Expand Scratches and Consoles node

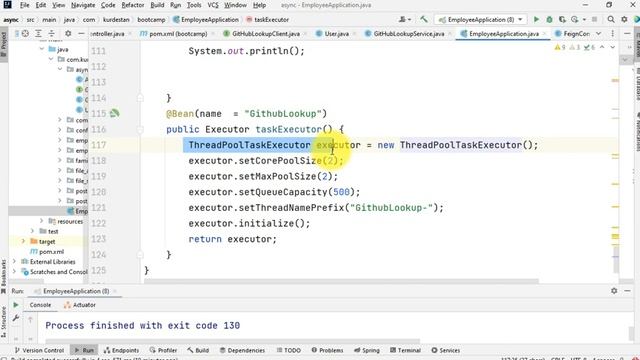point(14,271)
